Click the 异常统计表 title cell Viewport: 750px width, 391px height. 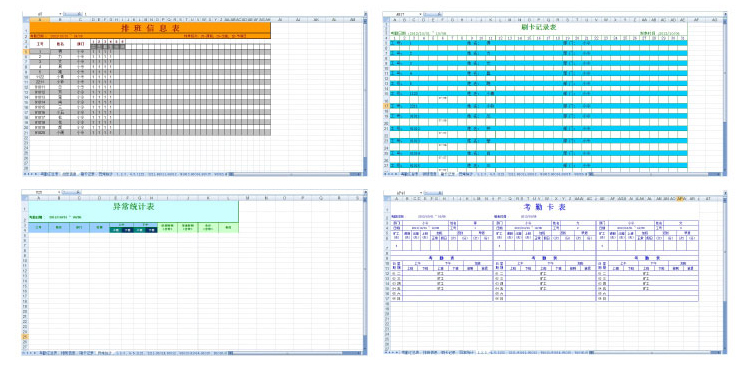(x=133, y=207)
